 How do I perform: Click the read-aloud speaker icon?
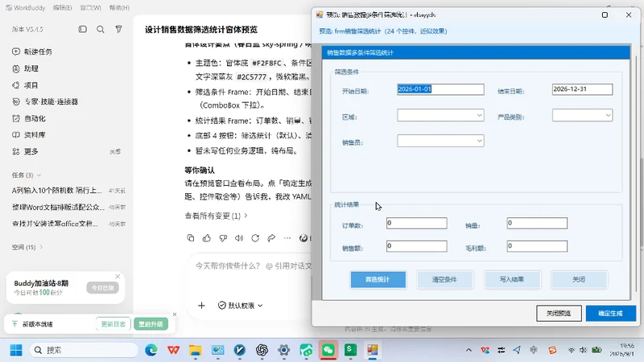pyautogui.click(x=239, y=238)
